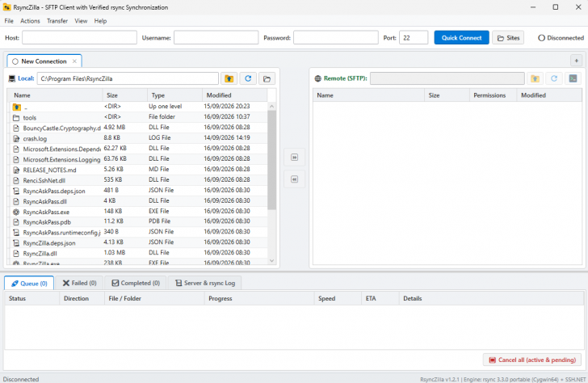The height and width of the screenshot is (383, 588).
Task: Click the queue Progress column header
Action: [x=259, y=298]
